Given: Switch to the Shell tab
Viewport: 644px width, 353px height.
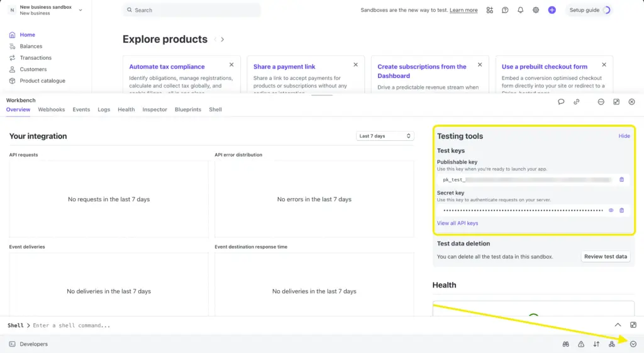Looking at the screenshot, I should pyautogui.click(x=215, y=109).
